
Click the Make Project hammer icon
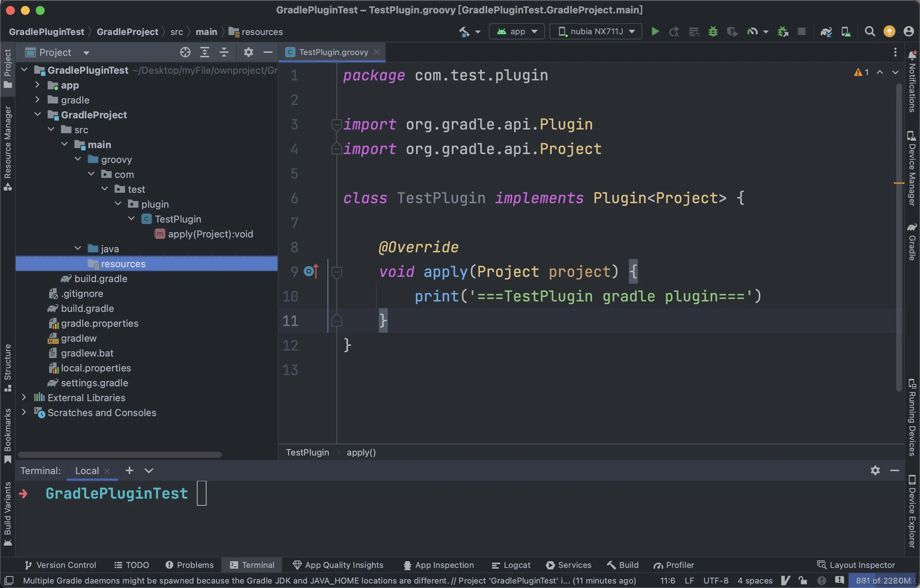pos(464,31)
